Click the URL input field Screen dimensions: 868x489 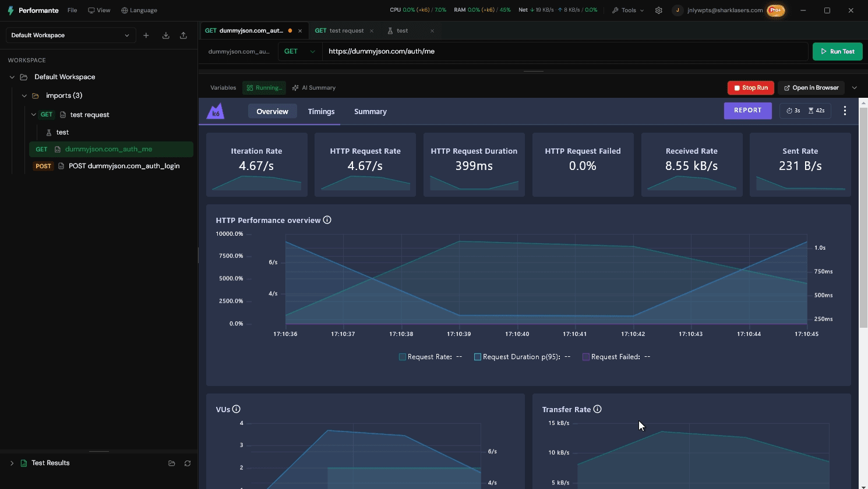coord(565,51)
